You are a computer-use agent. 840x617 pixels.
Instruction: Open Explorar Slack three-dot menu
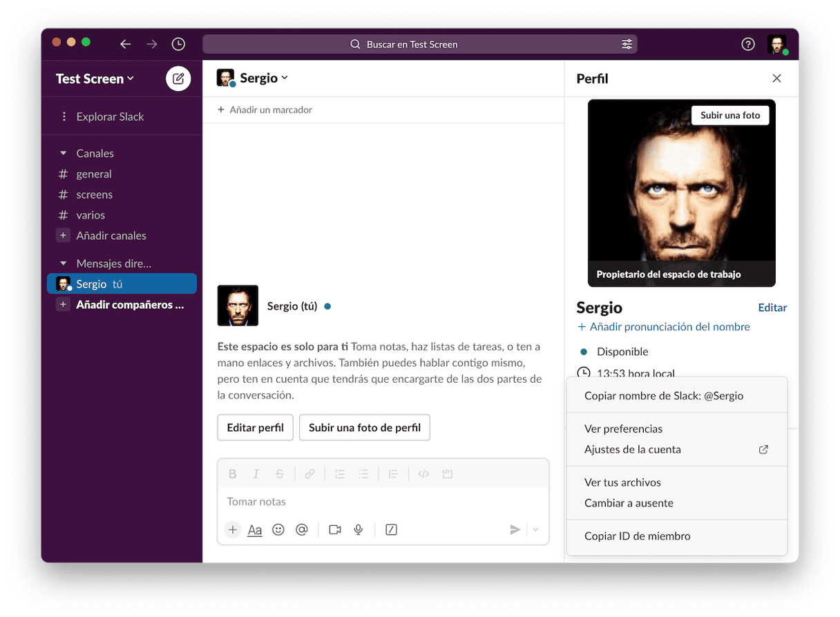[64, 117]
